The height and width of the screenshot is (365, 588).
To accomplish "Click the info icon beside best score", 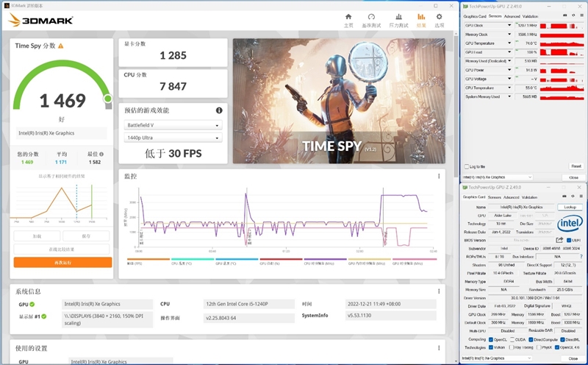I will (101, 154).
